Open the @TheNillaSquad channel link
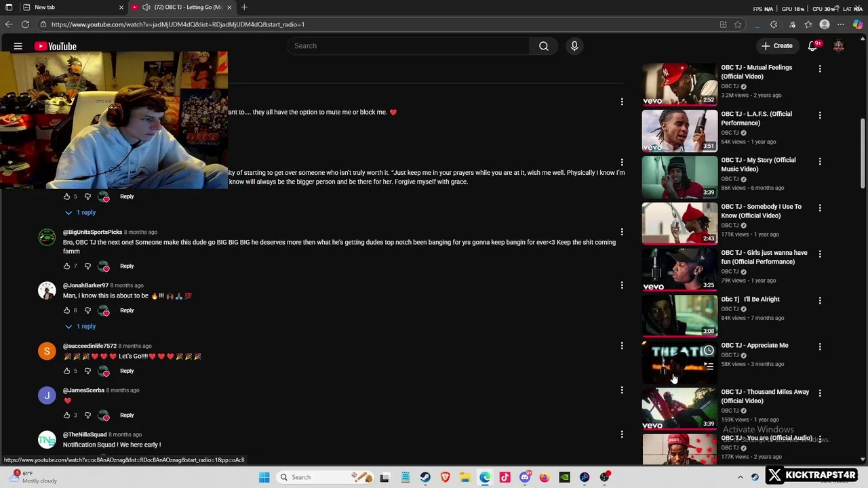Image resolution: width=868 pixels, height=488 pixels. click(x=85, y=434)
